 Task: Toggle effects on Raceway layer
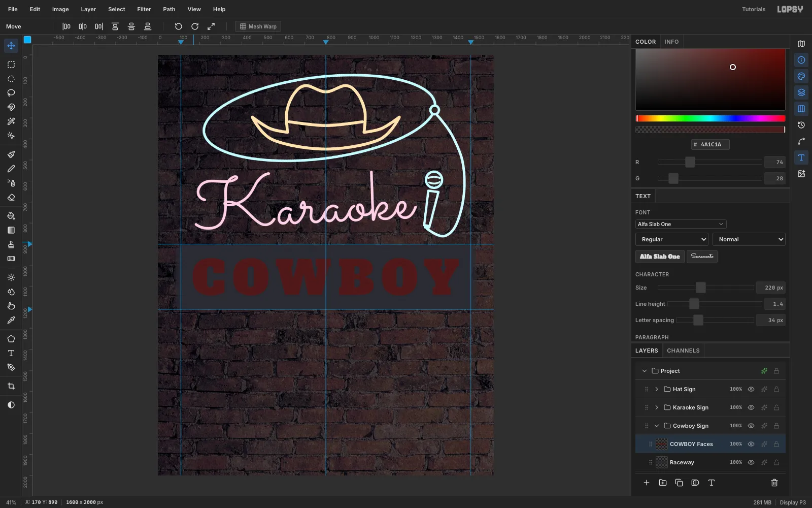pyautogui.click(x=764, y=462)
